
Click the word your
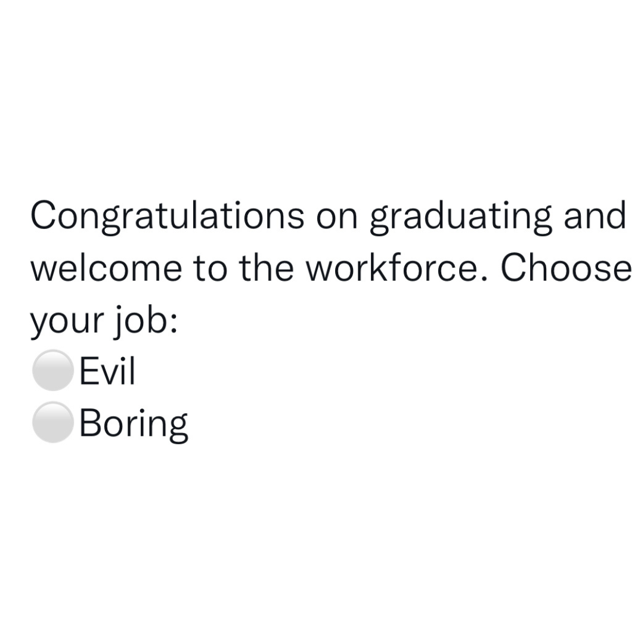[67, 324]
